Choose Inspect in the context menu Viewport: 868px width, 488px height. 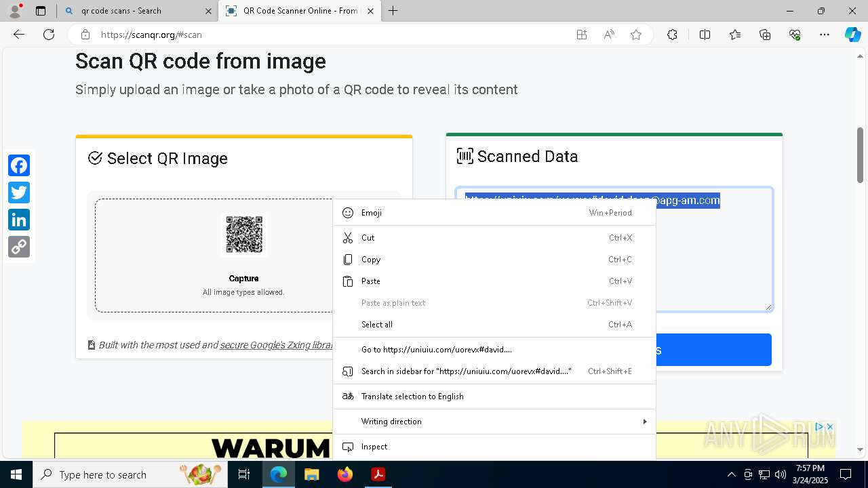click(494, 447)
